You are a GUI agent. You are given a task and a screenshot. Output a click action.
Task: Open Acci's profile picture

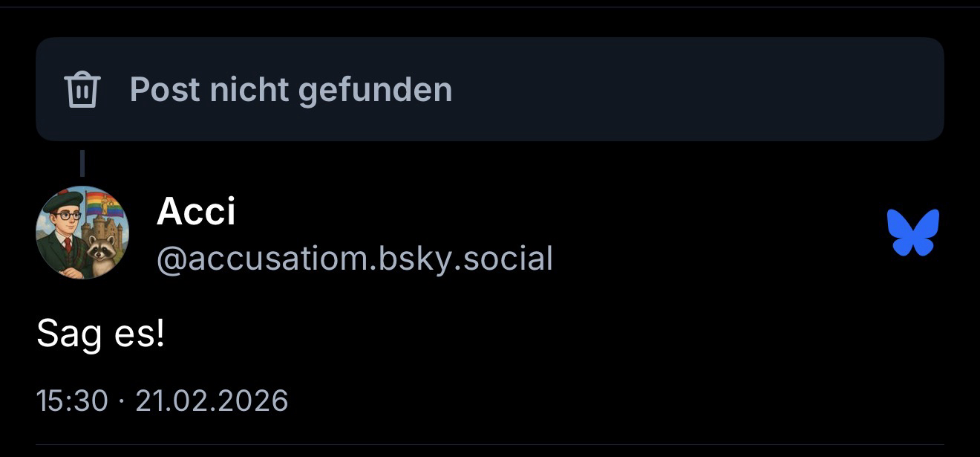click(x=82, y=233)
